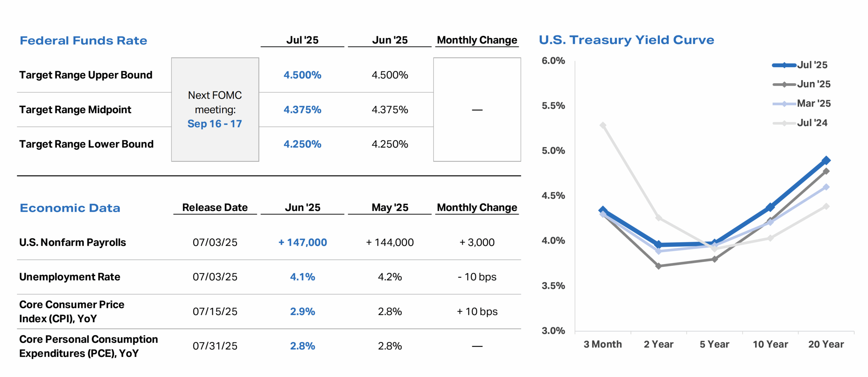Click the Sep 16 - 17 meeting date

[215, 124]
